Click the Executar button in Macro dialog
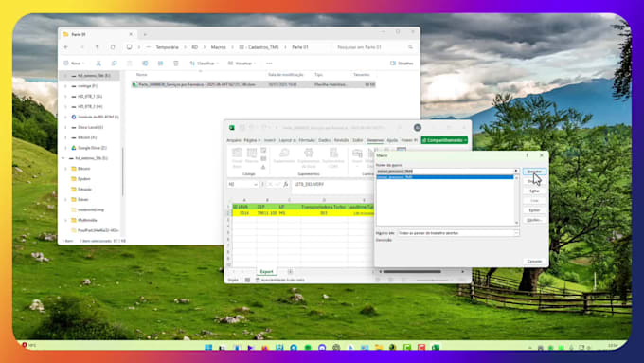The height and width of the screenshot is (363, 644). point(534,172)
